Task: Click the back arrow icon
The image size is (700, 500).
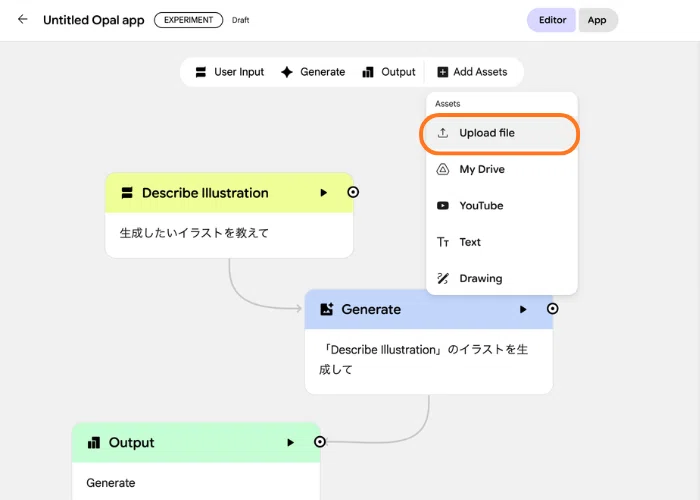Action: click(x=22, y=19)
